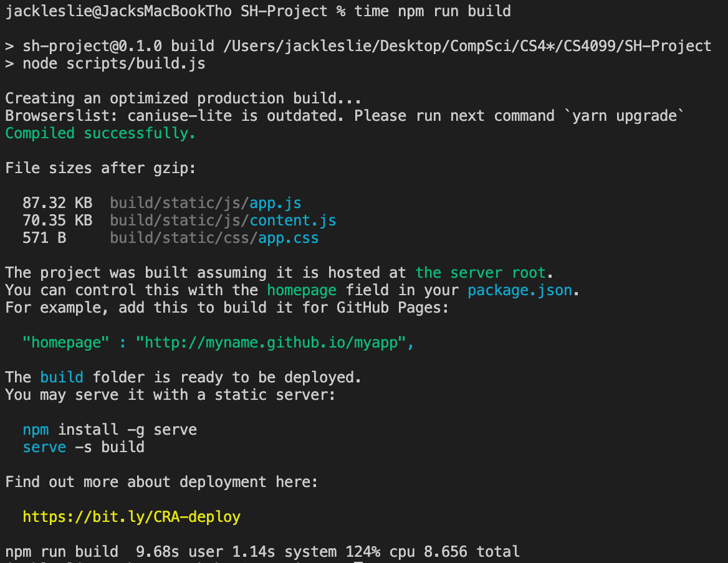Viewport: 728px width, 563px height.
Task: Click 'npm install -g serve' command line
Action: coord(110,430)
